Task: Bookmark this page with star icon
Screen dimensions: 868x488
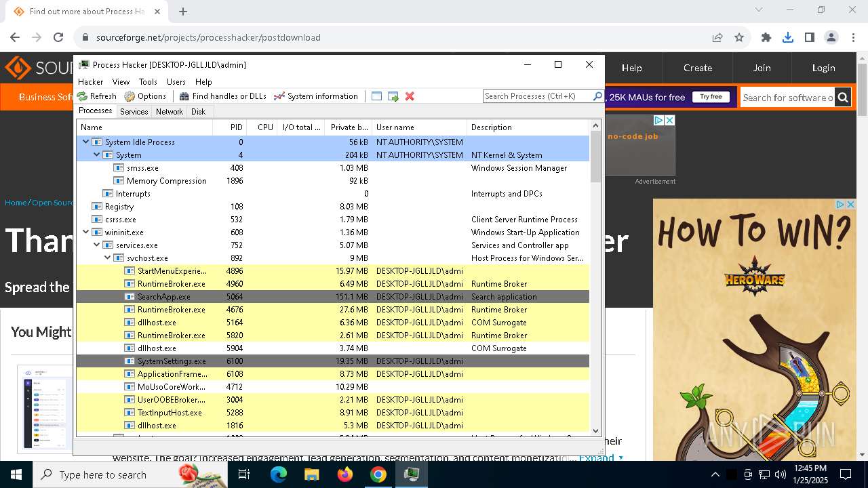Action: pyautogui.click(x=739, y=37)
